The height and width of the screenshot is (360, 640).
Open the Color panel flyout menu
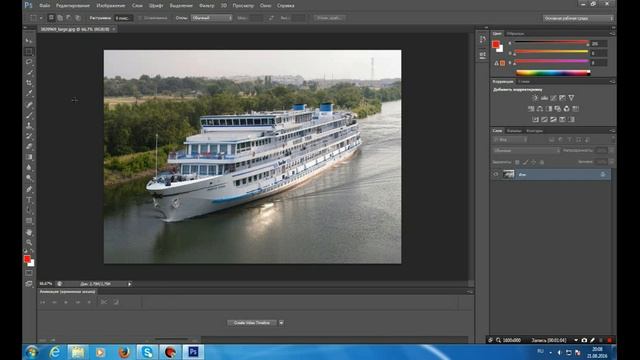(x=612, y=33)
